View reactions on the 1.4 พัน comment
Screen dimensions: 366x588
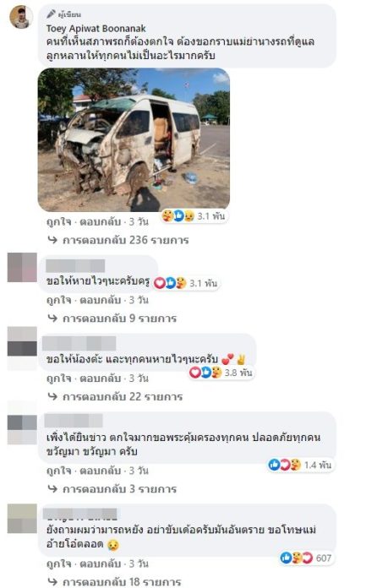300,465
